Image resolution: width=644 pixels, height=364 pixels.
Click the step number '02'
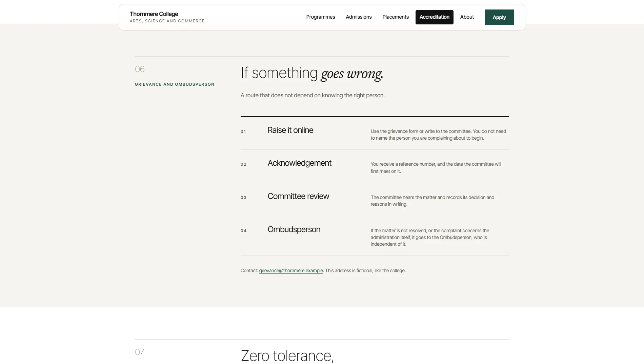coord(243,164)
